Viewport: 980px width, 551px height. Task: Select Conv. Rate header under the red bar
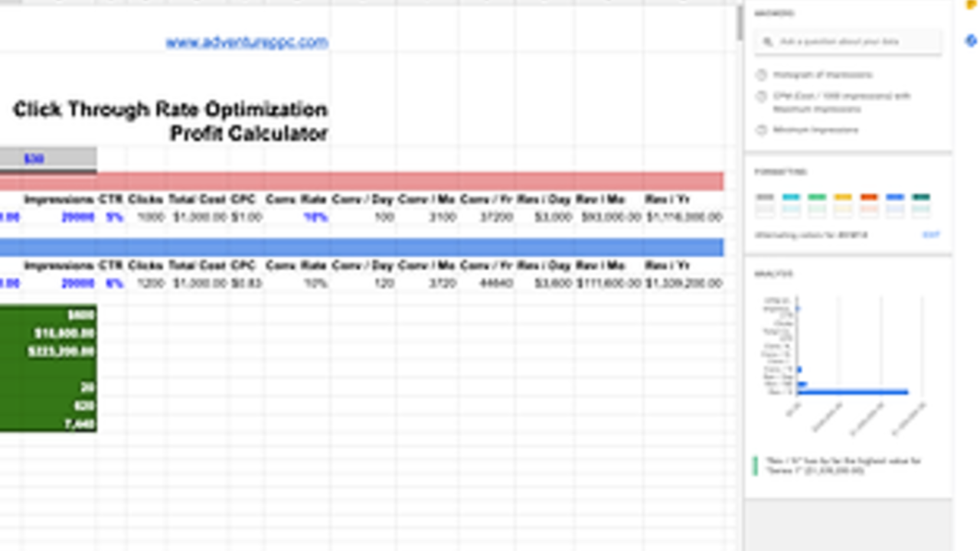tap(297, 200)
